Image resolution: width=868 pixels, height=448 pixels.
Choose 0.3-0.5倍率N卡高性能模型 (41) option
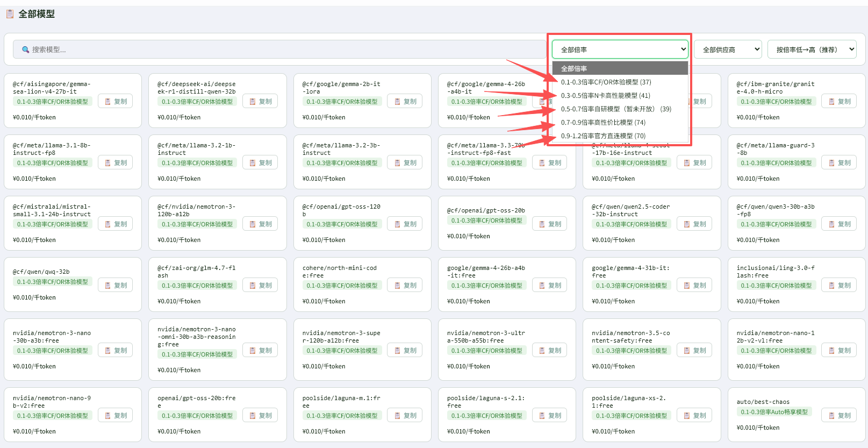pyautogui.click(x=620, y=96)
